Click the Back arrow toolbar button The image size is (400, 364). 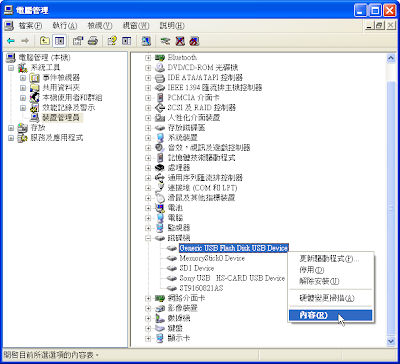click(x=11, y=41)
